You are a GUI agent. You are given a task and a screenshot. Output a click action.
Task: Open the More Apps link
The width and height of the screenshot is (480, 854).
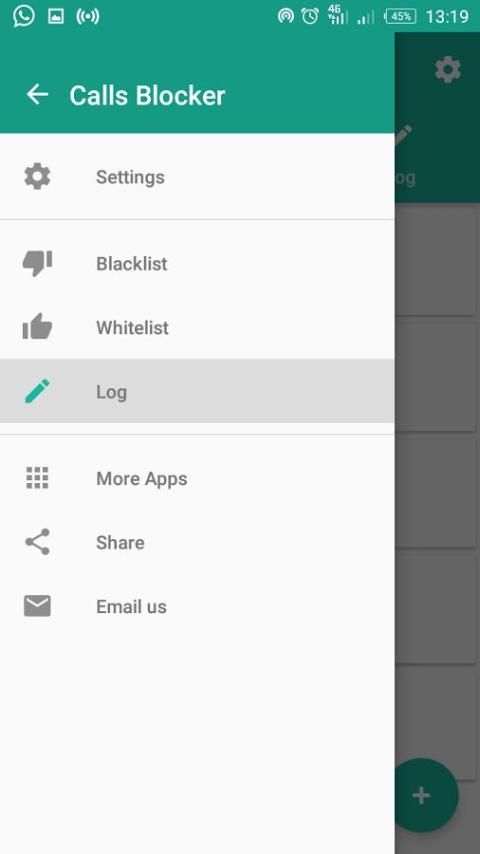coord(197,478)
